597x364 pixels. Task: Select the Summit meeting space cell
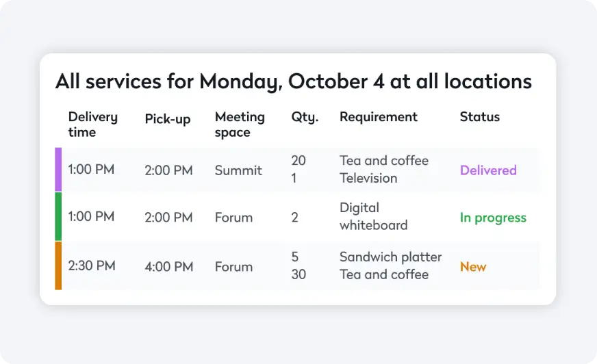point(238,170)
